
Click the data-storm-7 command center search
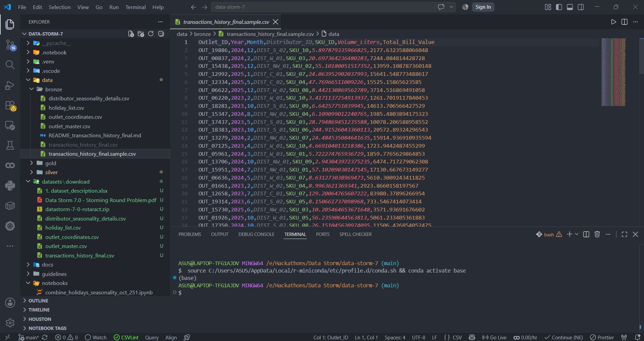tap(323, 7)
